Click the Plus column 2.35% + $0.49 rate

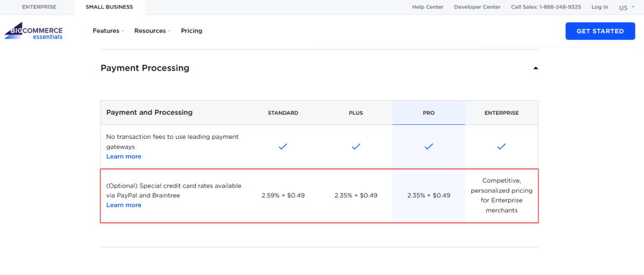click(x=356, y=196)
